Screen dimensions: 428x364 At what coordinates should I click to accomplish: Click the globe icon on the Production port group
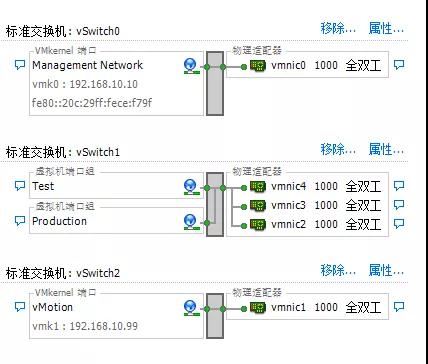[x=191, y=222]
